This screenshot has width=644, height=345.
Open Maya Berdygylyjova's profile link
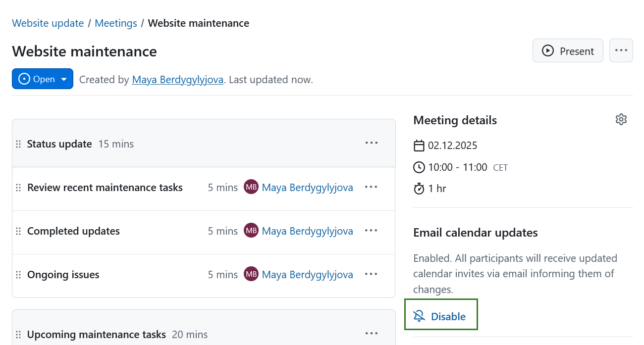177,79
